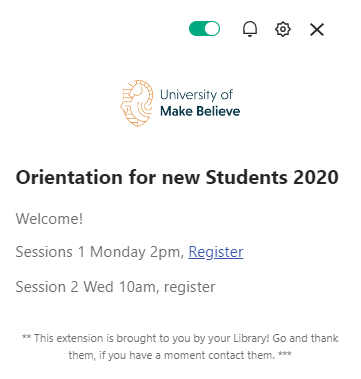The width and height of the screenshot is (361, 379).
Task: Toggle the green extension on/off switch
Action: pos(204,29)
